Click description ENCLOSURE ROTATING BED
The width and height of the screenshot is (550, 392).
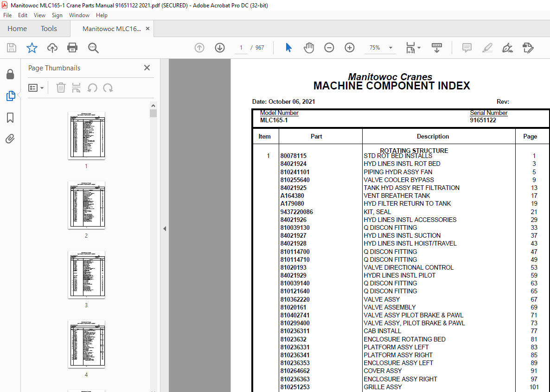click(x=404, y=339)
